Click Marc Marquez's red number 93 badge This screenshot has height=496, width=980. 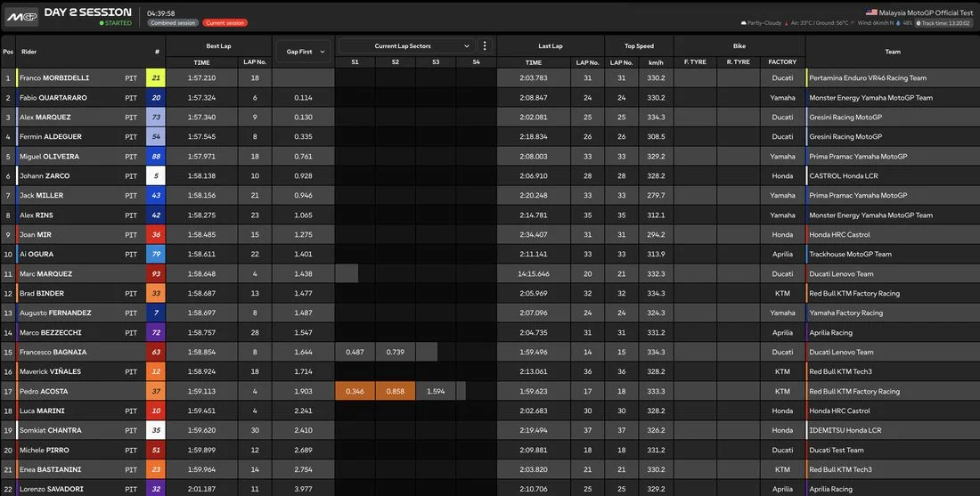coord(156,273)
